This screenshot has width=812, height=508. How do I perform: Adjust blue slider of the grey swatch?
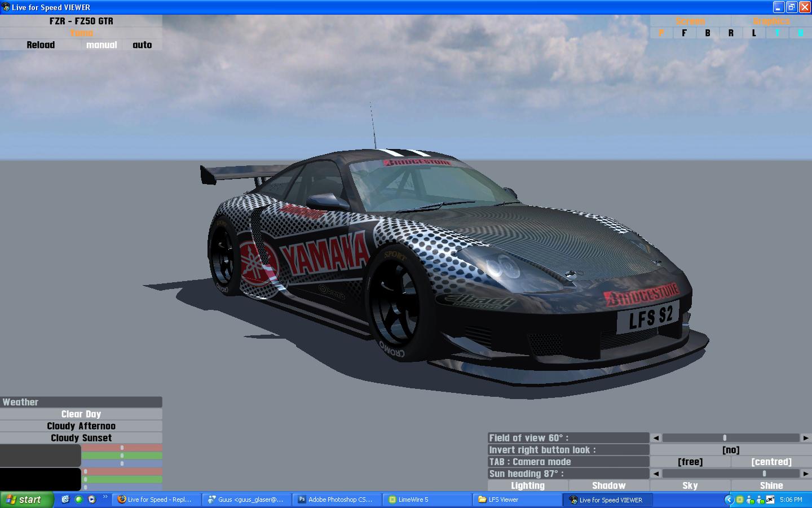(122, 463)
